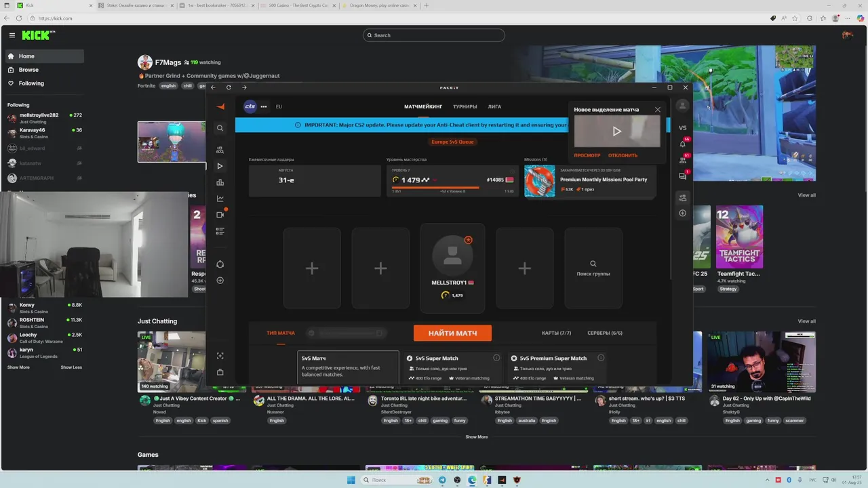
Task: Click the MELLSTROY1 player card
Action: tap(452, 268)
